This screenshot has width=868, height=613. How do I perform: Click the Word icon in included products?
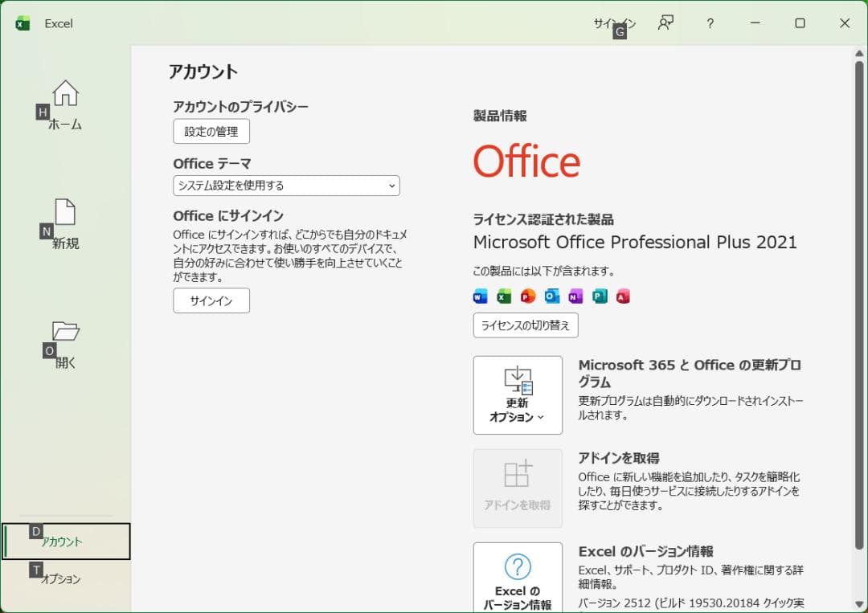479,296
